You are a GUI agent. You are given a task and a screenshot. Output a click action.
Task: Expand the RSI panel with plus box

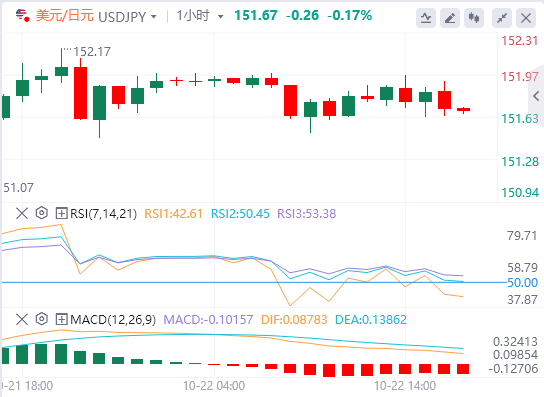coord(61,213)
